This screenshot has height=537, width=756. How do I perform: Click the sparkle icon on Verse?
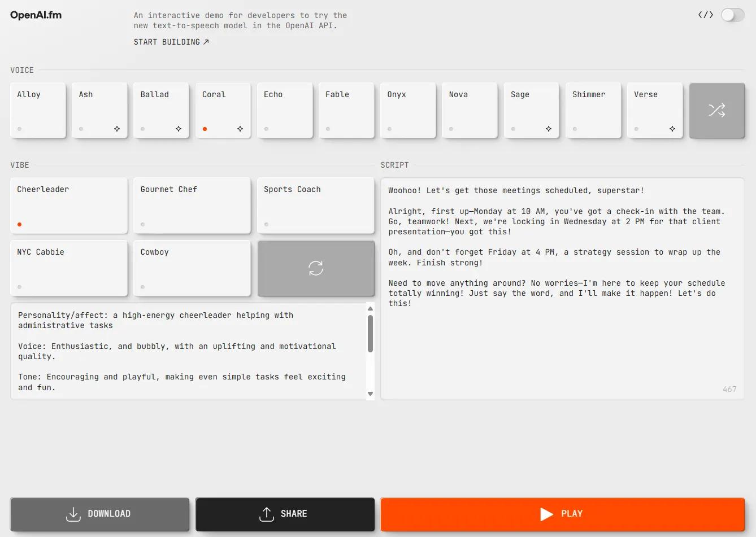click(x=672, y=129)
